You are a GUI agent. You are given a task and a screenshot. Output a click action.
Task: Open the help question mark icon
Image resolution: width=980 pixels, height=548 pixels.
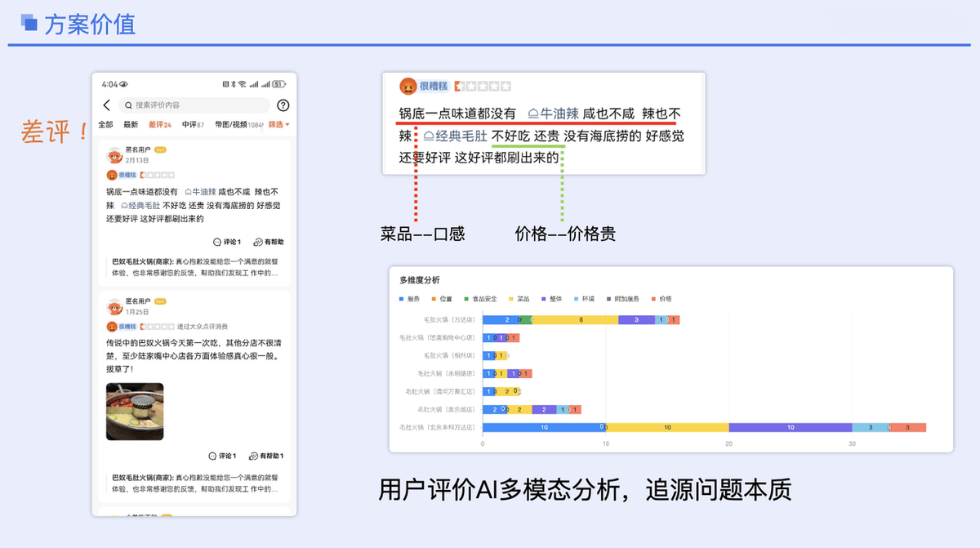pos(283,105)
